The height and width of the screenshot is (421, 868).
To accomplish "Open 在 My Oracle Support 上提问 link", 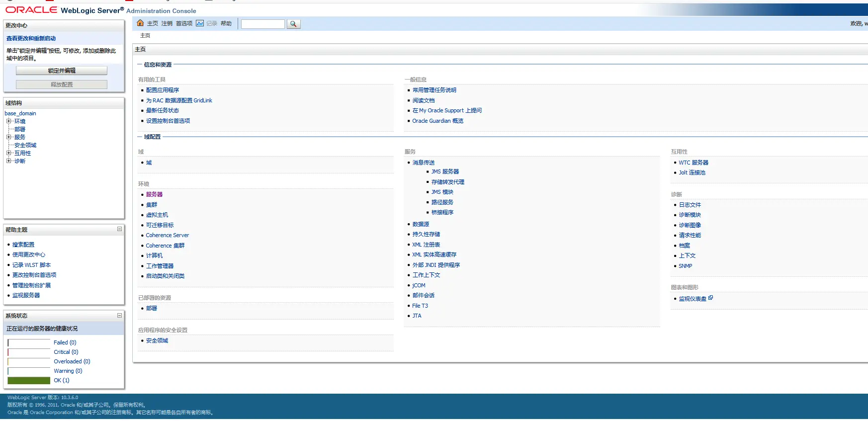I will tap(447, 110).
